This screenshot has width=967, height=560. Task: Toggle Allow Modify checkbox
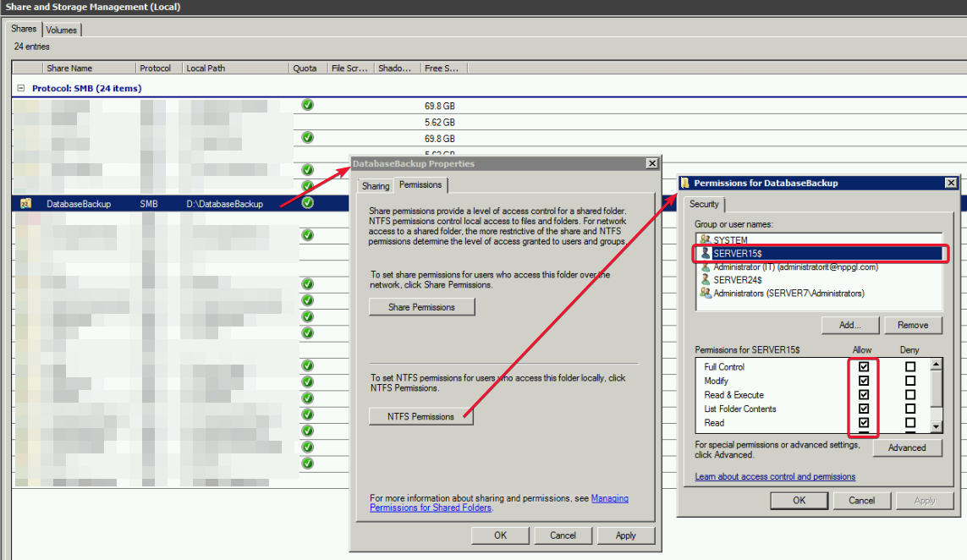click(864, 381)
